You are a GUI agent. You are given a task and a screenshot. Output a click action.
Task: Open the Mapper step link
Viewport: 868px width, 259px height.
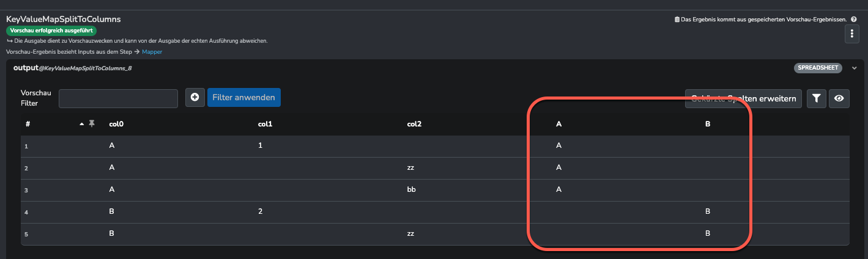tap(152, 52)
